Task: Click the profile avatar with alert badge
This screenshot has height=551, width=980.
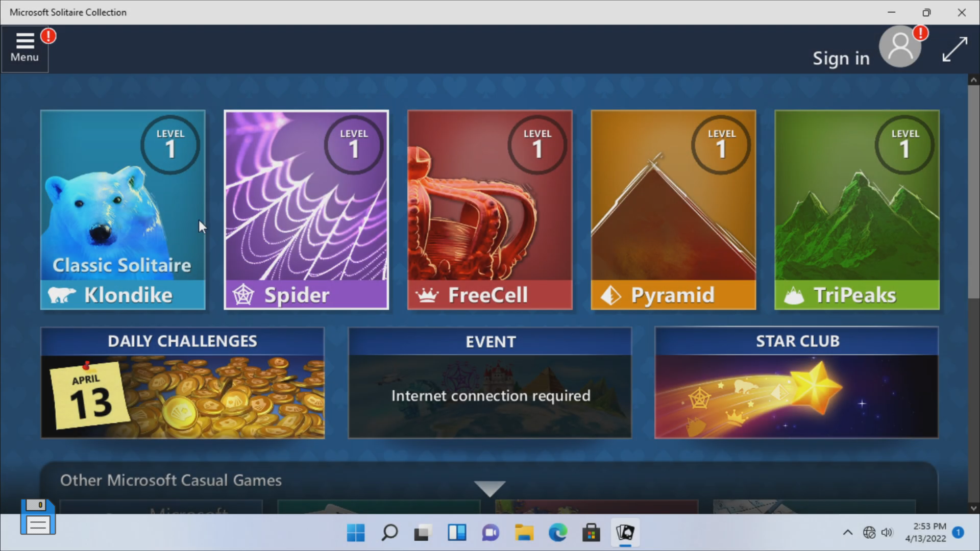Action: (900, 46)
